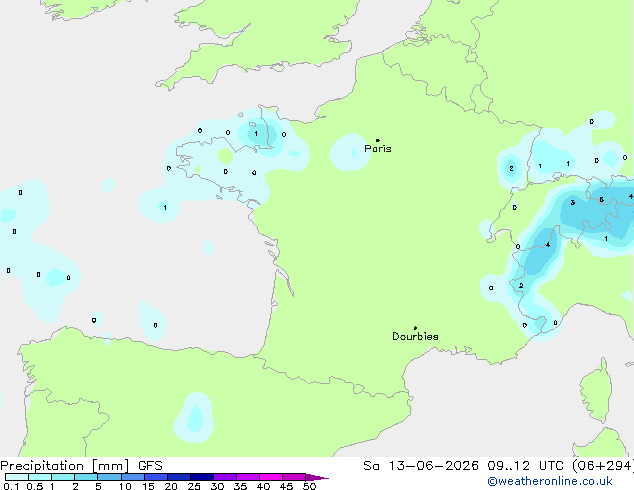Select legend swatch between 30 and 35
This screenshot has height=490, width=634.
(225, 477)
